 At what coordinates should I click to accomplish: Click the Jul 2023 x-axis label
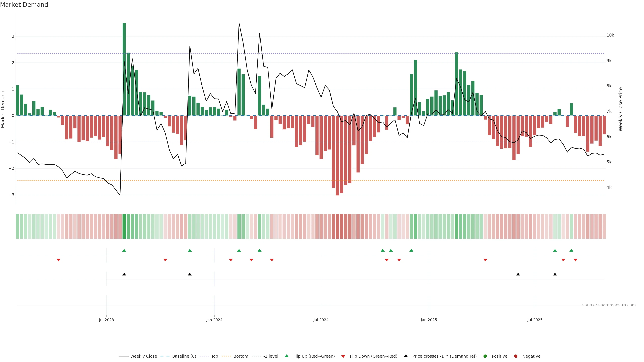point(106,320)
